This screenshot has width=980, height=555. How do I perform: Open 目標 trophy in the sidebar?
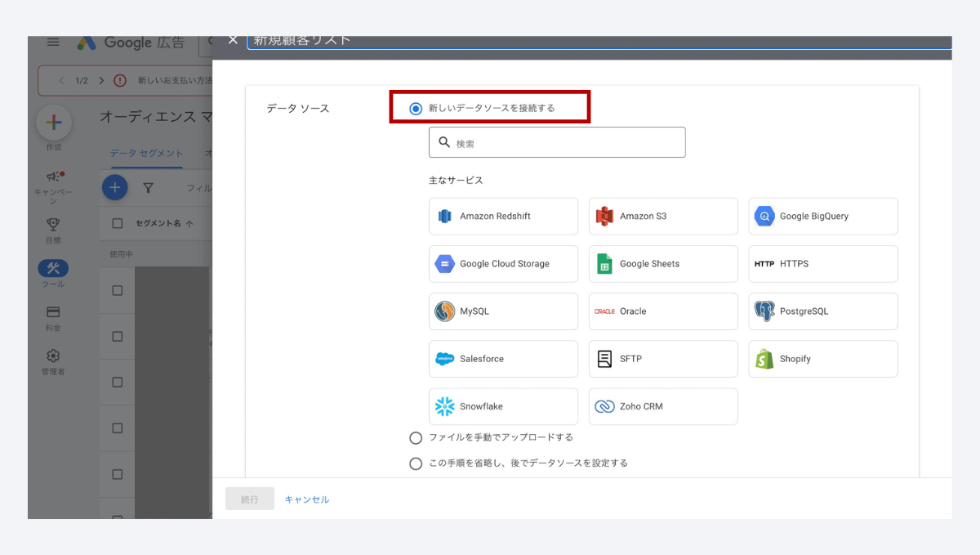click(x=53, y=229)
